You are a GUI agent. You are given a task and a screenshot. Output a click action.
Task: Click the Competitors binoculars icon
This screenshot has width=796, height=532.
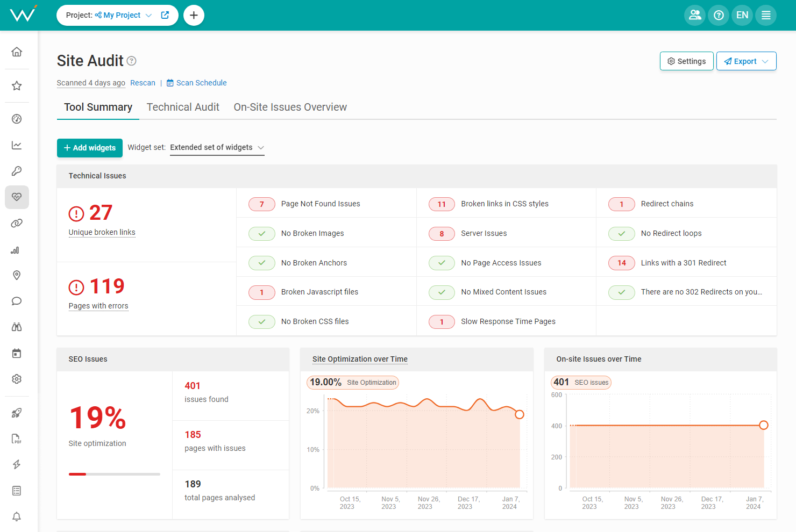[x=17, y=327]
